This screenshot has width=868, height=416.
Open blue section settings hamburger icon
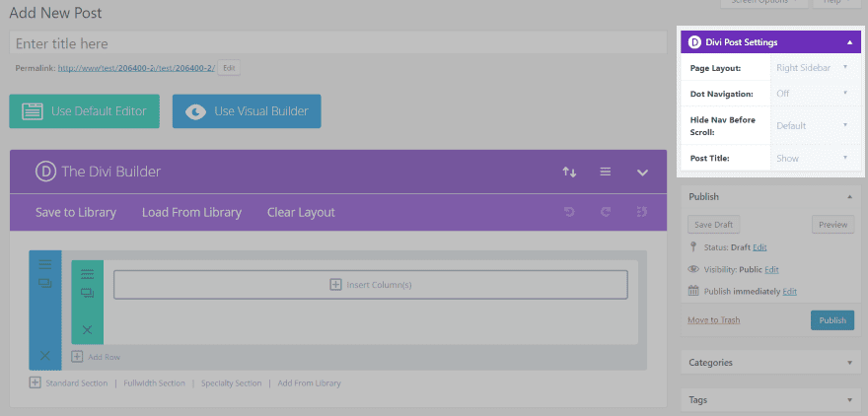(x=45, y=264)
